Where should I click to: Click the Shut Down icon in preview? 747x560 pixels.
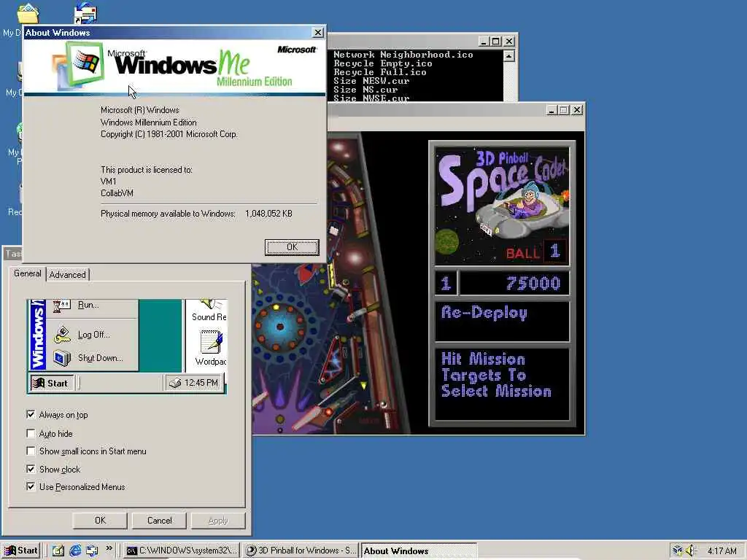click(62, 357)
